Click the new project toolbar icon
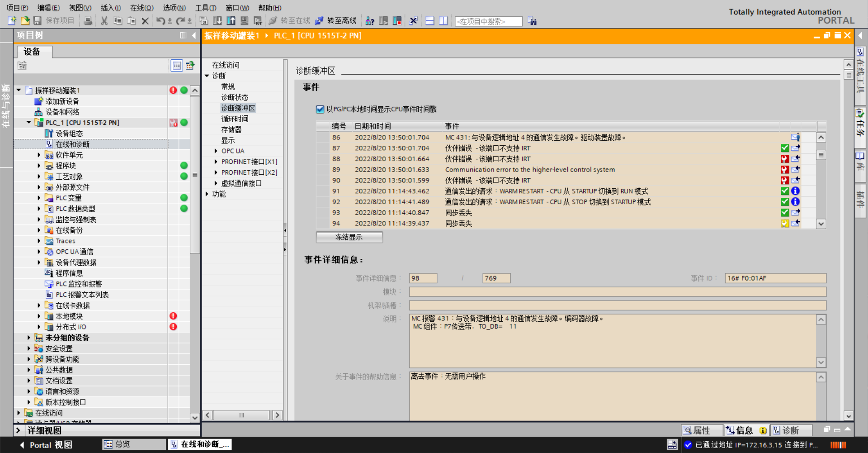 12,21
